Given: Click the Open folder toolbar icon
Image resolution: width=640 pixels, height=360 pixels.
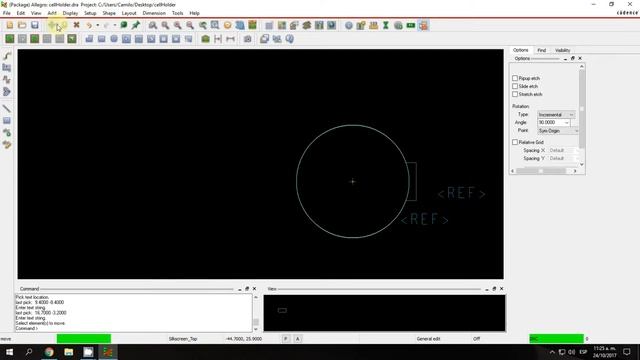Looking at the screenshot, I should (x=22, y=25).
